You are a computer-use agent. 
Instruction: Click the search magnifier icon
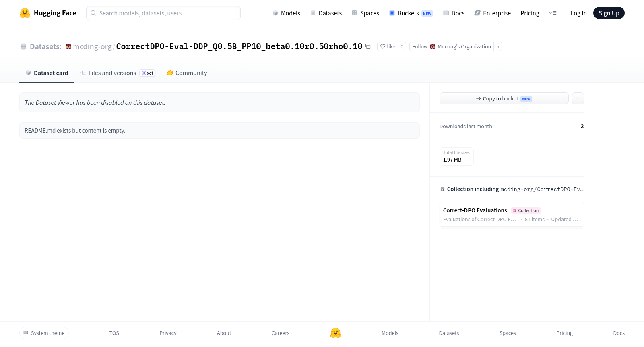pos(93,13)
